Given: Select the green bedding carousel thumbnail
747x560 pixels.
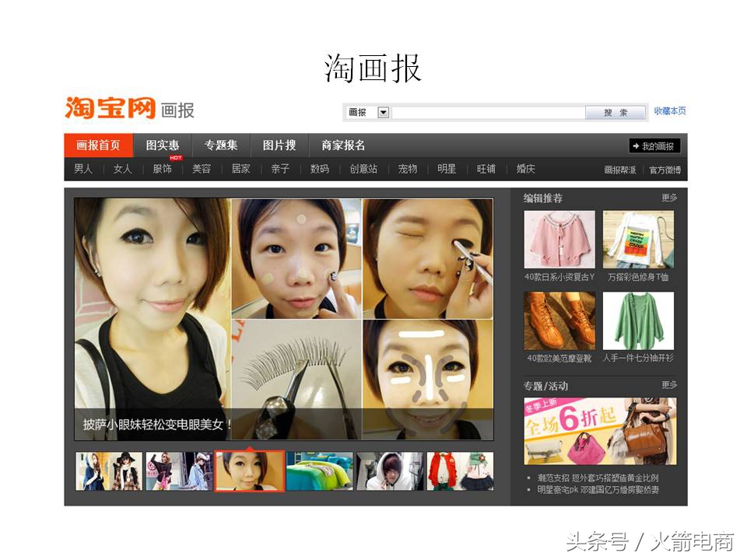Looking at the screenshot, I should [320, 471].
